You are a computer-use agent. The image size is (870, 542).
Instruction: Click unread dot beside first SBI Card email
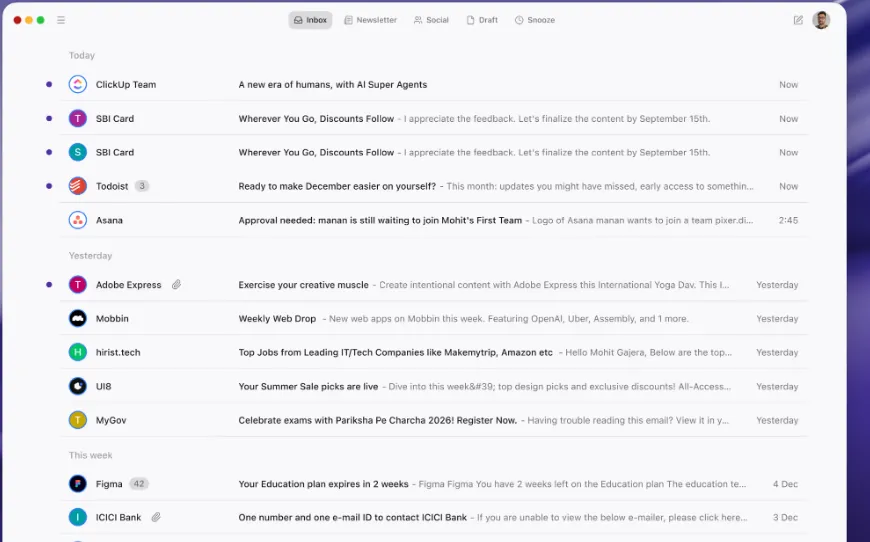49,118
